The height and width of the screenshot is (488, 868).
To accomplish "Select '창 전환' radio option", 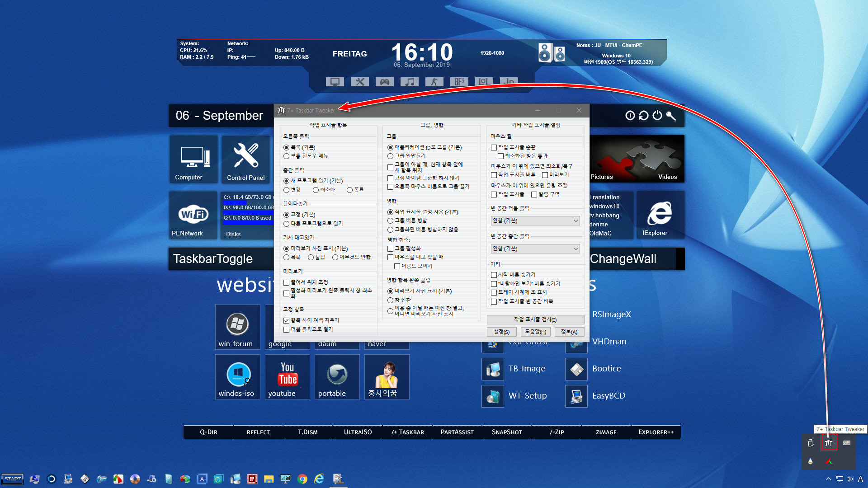I will pyautogui.click(x=390, y=300).
